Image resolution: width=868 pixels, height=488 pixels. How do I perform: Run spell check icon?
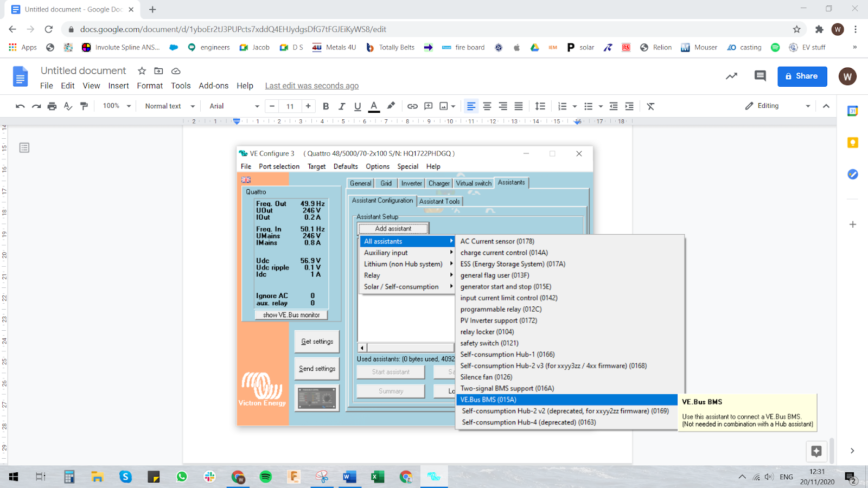pyautogui.click(x=68, y=106)
